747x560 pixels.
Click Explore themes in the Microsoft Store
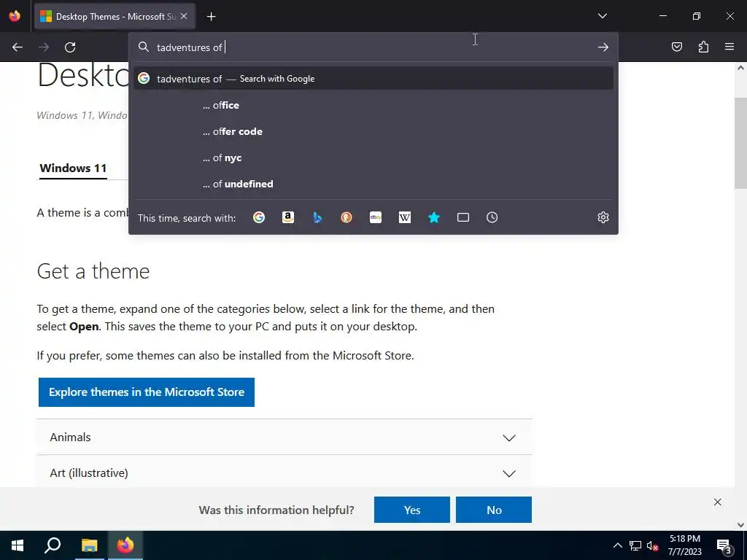coord(146,392)
